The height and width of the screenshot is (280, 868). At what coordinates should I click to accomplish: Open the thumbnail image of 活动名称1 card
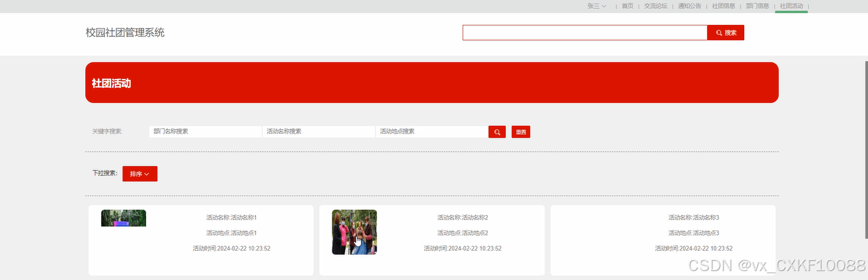pyautogui.click(x=123, y=218)
